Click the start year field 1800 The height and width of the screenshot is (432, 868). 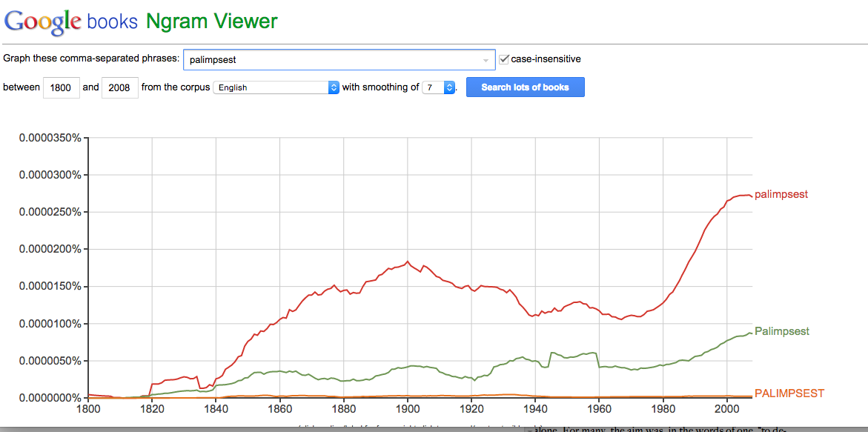[x=61, y=87]
